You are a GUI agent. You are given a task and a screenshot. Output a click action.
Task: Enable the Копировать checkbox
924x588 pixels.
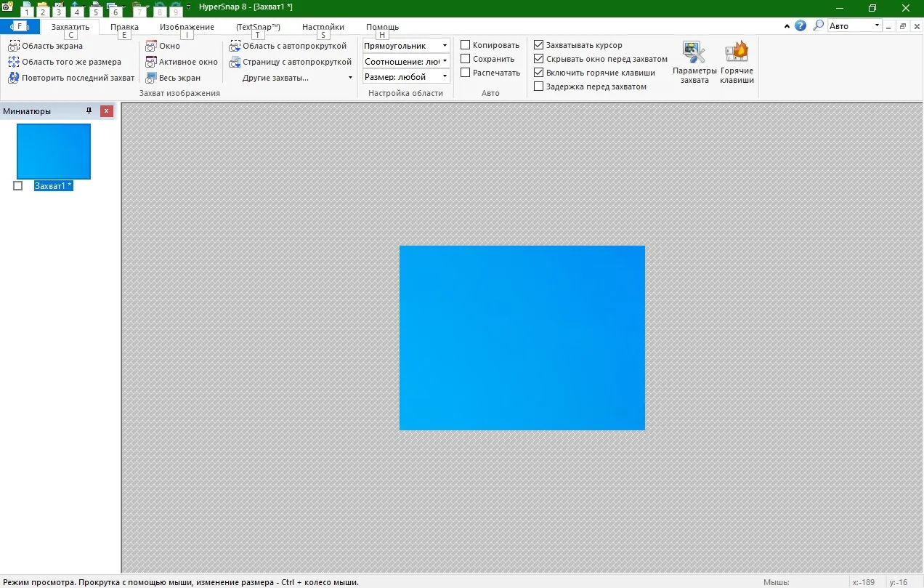point(466,45)
